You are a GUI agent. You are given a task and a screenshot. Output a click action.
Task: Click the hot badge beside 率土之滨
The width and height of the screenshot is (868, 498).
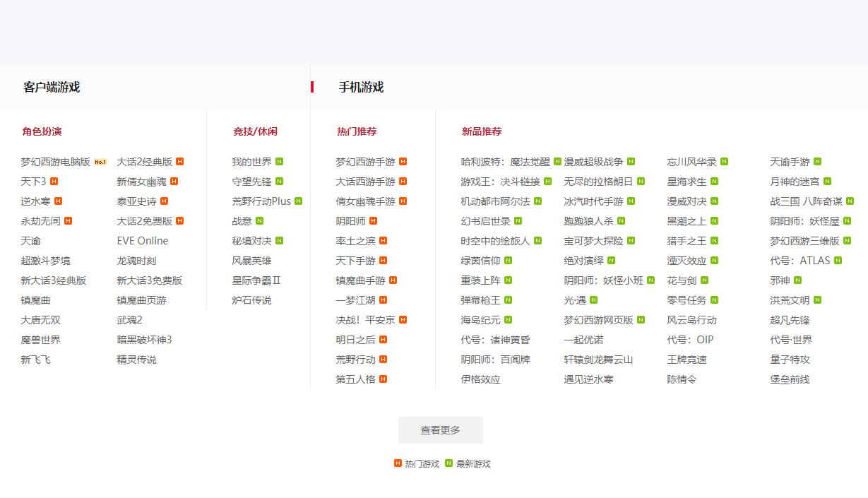click(x=384, y=241)
